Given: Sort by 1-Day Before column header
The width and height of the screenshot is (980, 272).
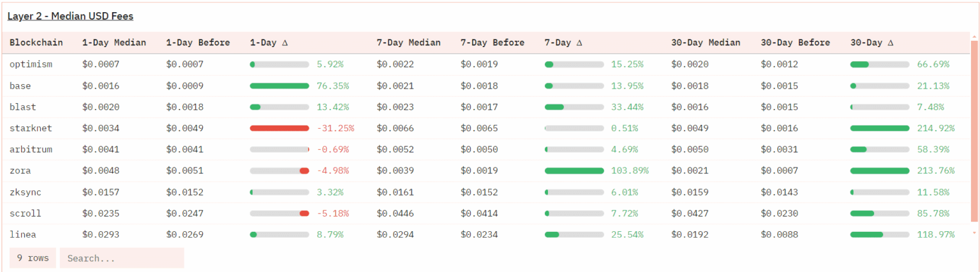Looking at the screenshot, I should (198, 43).
